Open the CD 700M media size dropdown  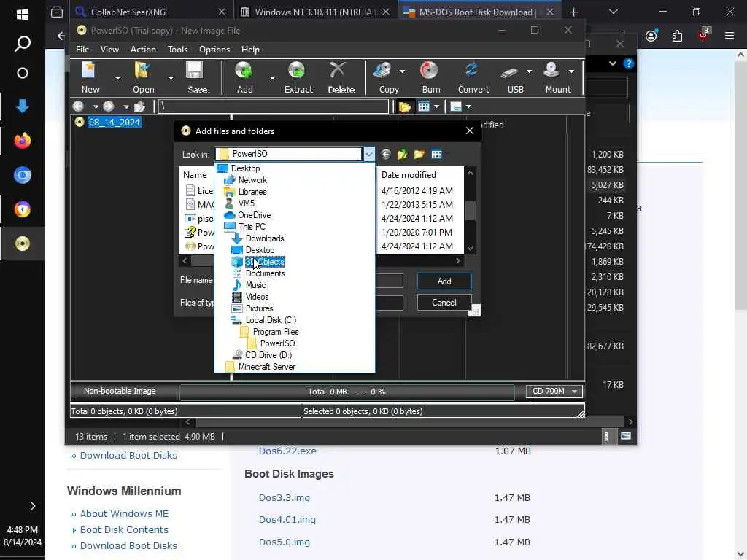[x=554, y=391]
